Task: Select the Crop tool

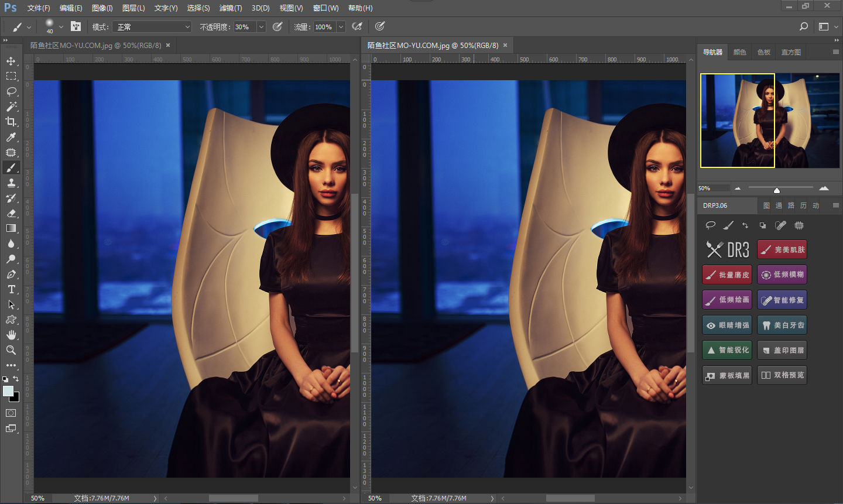Action: pyautogui.click(x=11, y=122)
